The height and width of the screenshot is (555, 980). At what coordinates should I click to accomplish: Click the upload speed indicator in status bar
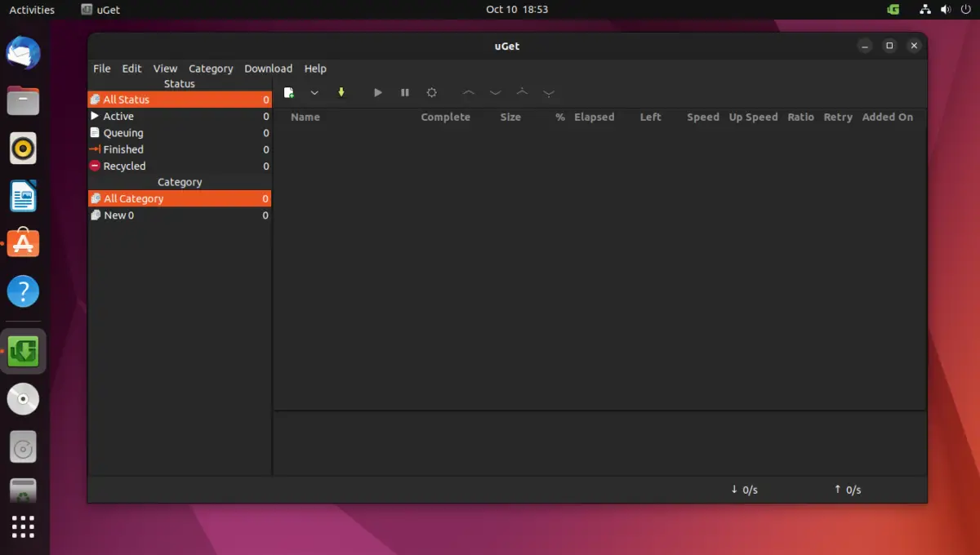click(x=847, y=490)
